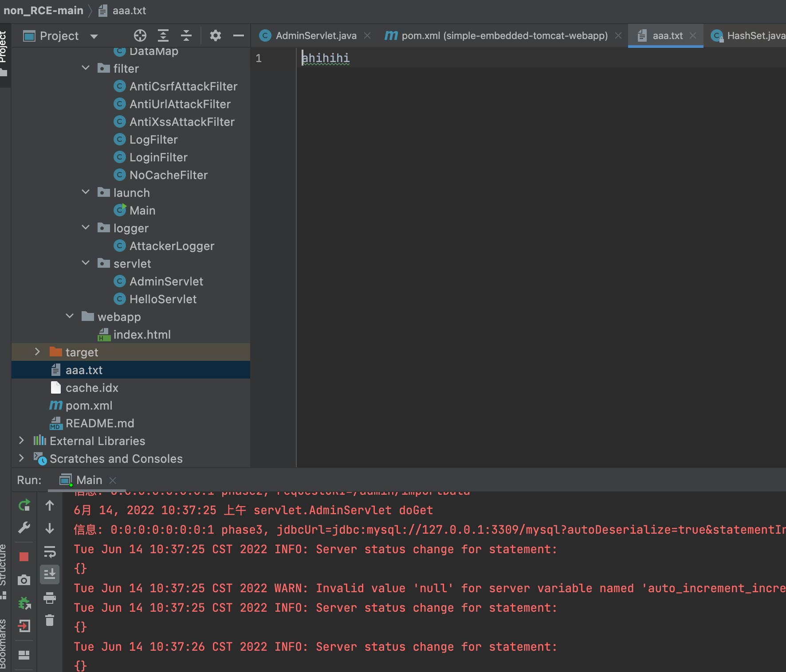This screenshot has width=786, height=672.
Task: Hide the Project tool window with minus icon
Action: pyautogui.click(x=239, y=35)
